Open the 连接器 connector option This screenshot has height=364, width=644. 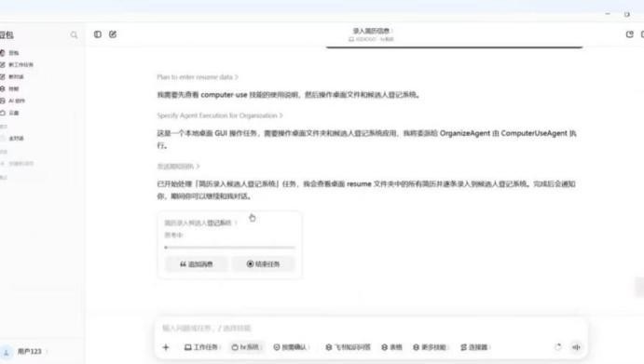474,347
